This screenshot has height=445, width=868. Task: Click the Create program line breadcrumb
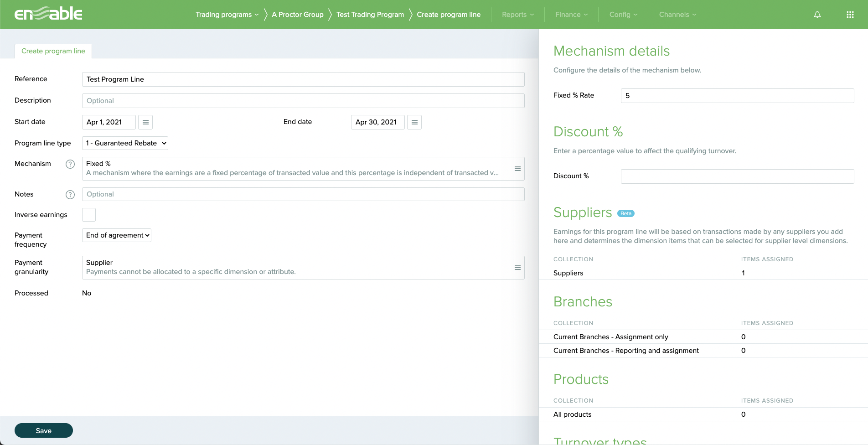click(x=449, y=15)
